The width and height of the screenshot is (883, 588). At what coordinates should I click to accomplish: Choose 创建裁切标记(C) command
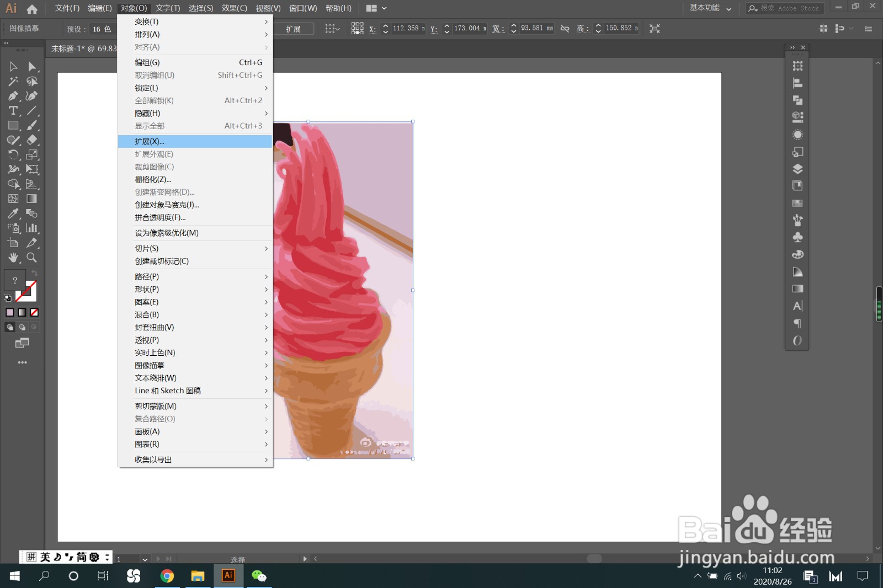click(x=195, y=261)
